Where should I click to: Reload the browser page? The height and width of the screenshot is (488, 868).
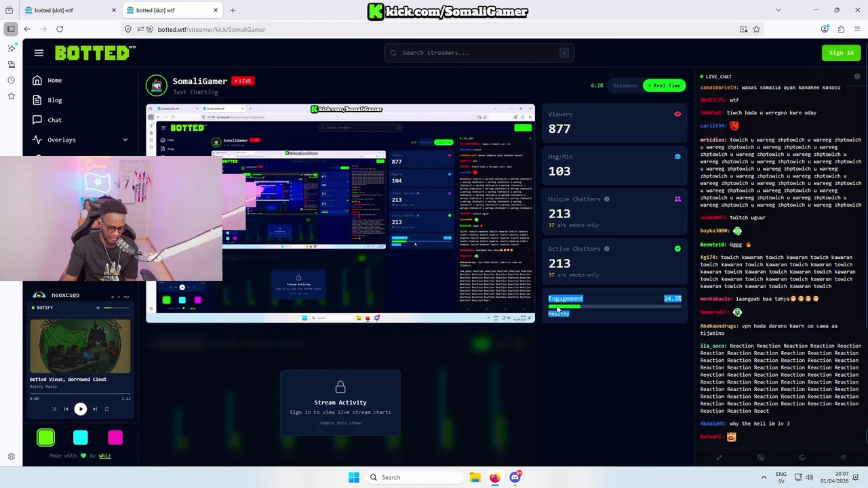[60, 29]
